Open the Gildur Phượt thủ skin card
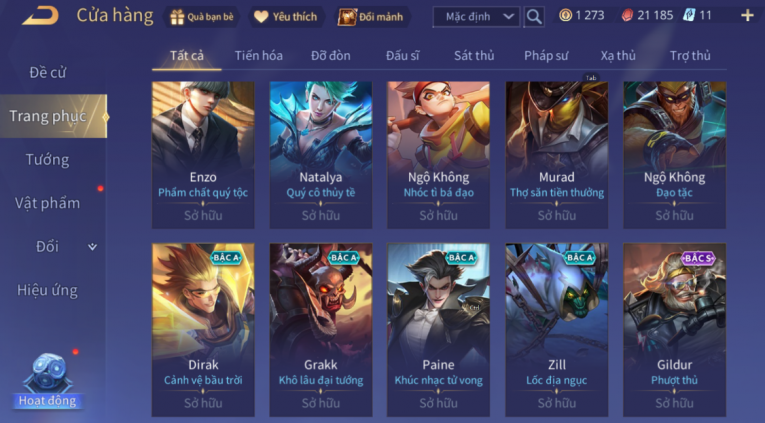765x423 pixels. click(x=674, y=330)
